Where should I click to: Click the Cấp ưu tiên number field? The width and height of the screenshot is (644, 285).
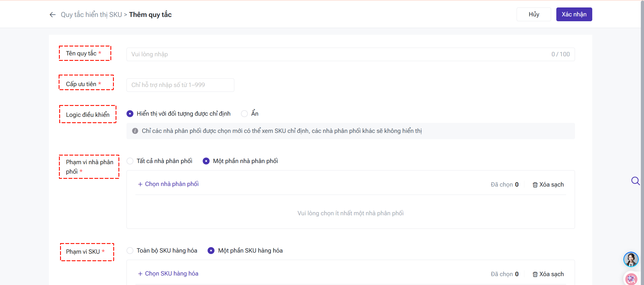click(180, 85)
